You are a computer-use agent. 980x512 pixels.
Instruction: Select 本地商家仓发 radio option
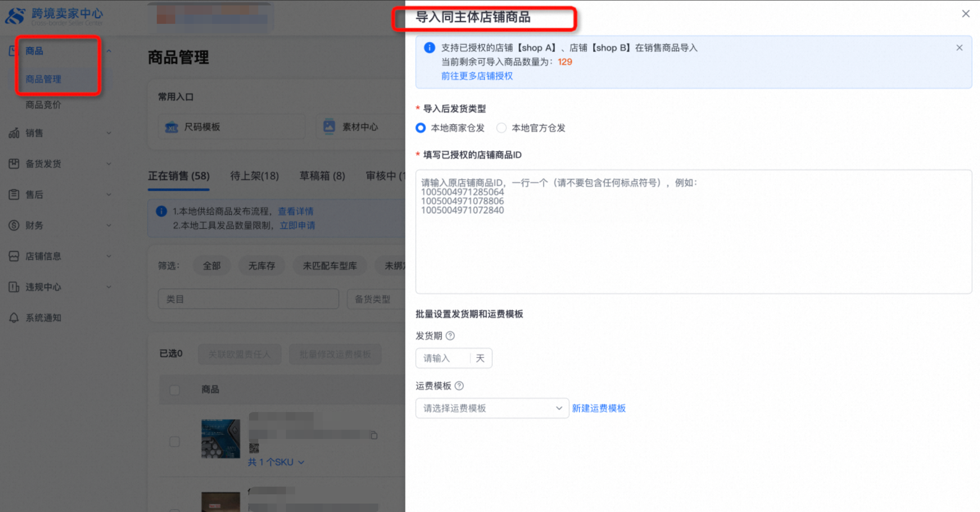[x=421, y=128]
